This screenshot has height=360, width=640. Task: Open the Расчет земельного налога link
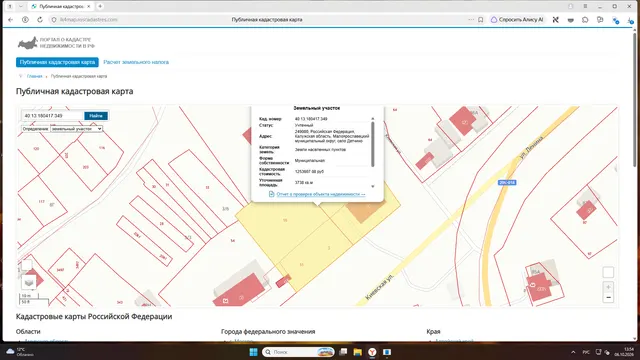click(x=136, y=62)
